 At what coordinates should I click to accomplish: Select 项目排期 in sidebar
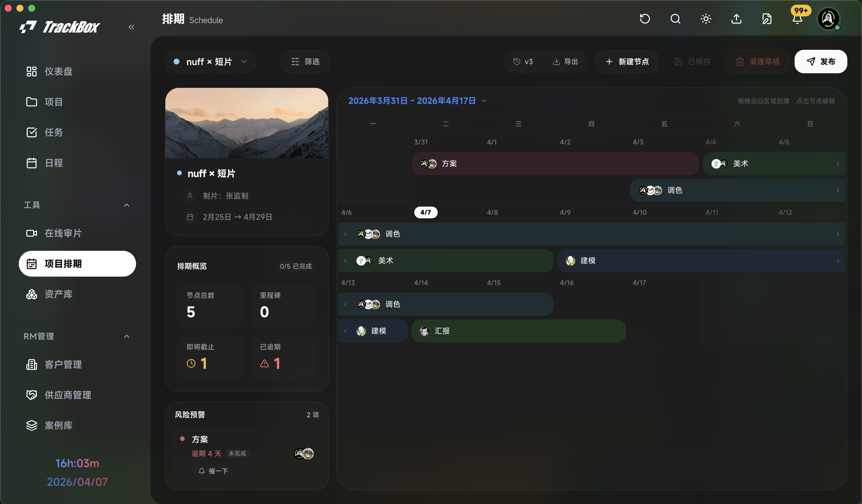(77, 264)
